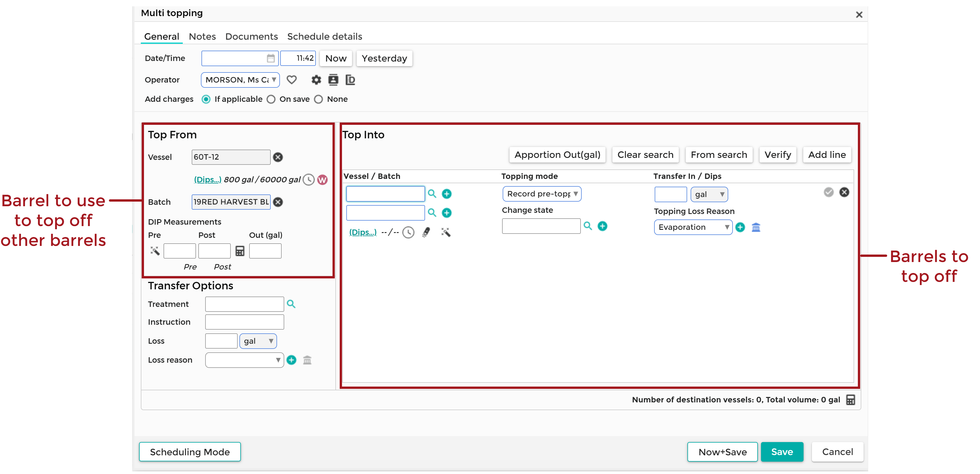Search for a Treatment
Screen dimensions: 980x474
point(291,304)
